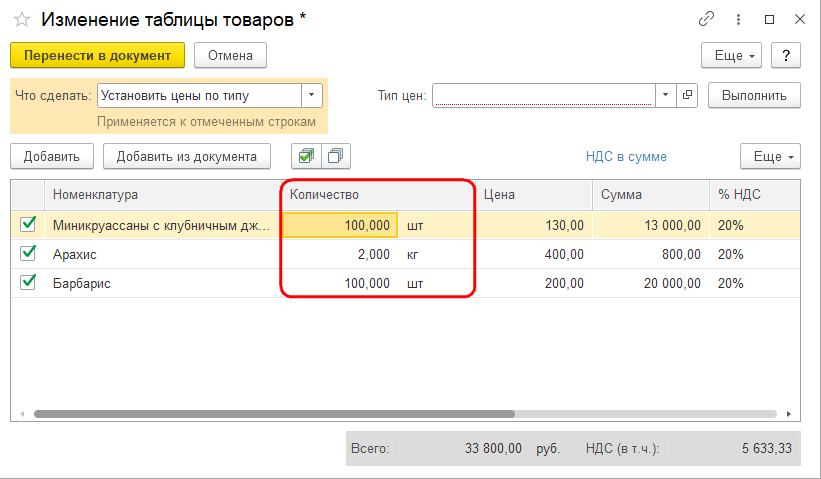The image size is (821, 479).
Task: Click sum '800,00' cell
Action: tap(651, 254)
